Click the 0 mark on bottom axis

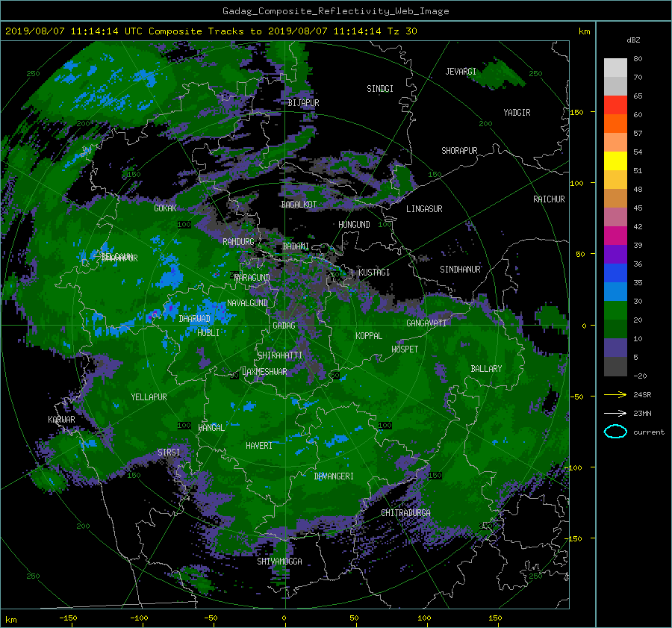284,618
